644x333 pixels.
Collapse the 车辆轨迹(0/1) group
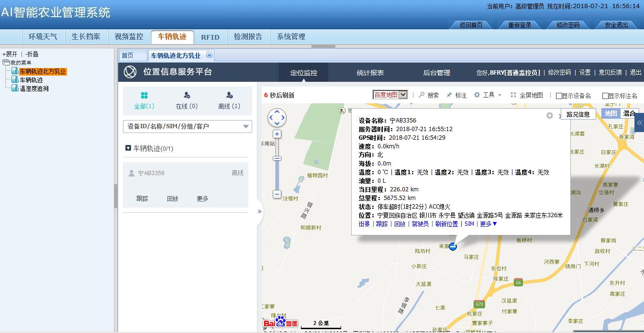[128, 148]
